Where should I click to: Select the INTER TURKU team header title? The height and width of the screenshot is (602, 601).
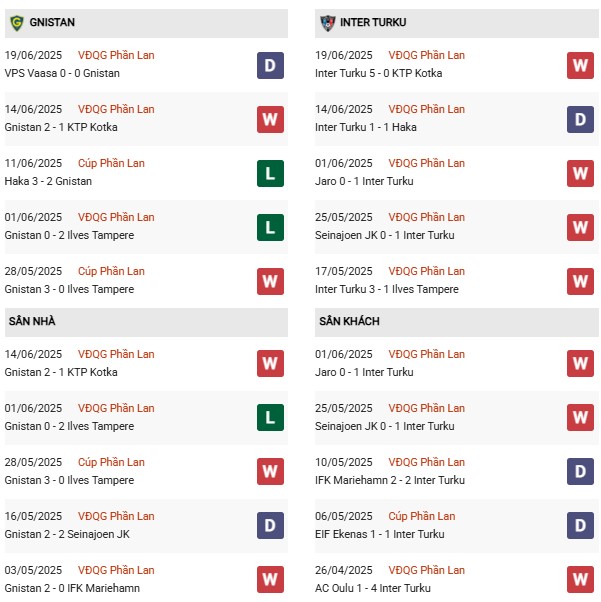click(373, 23)
